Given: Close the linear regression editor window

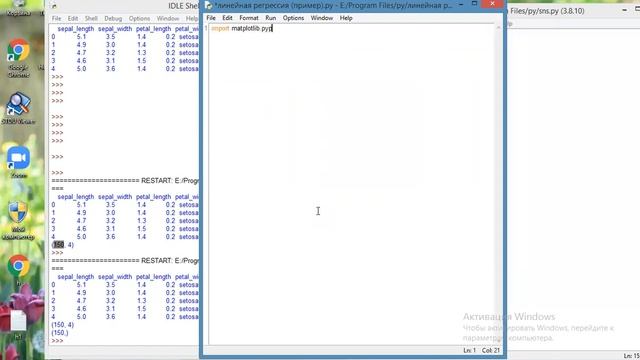Looking at the screenshot, I should click(x=492, y=4).
